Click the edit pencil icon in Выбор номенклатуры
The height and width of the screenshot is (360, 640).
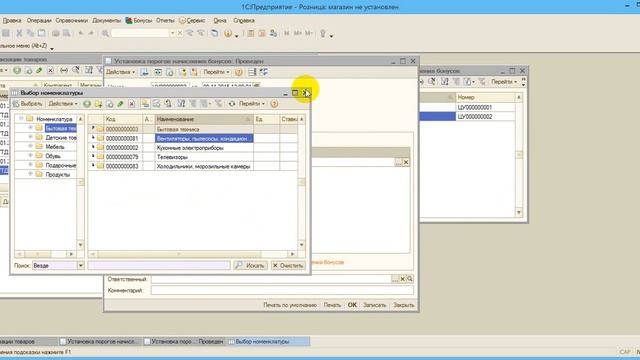(x=120, y=104)
